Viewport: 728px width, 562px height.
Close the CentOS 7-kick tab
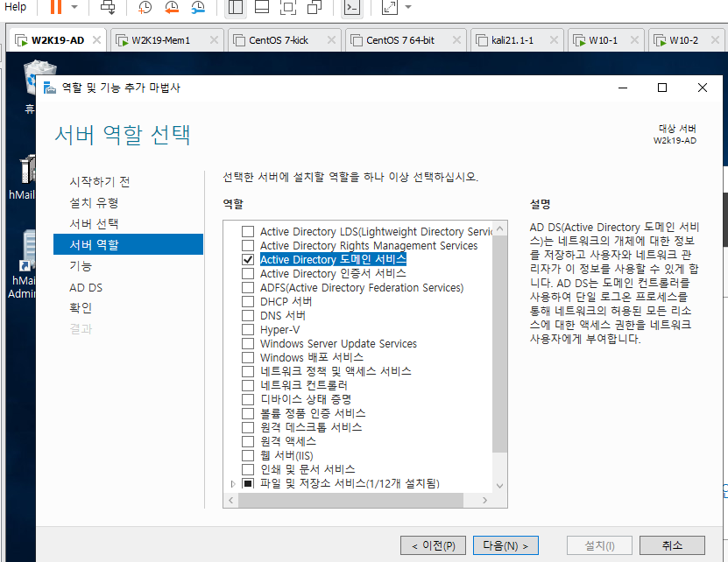331,40
